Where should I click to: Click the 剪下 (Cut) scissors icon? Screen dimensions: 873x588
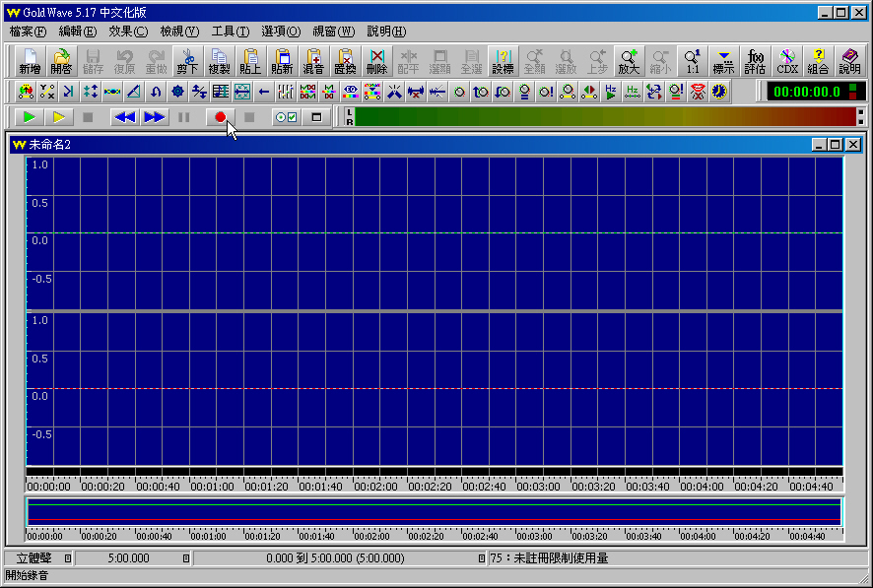coord(187,61)
